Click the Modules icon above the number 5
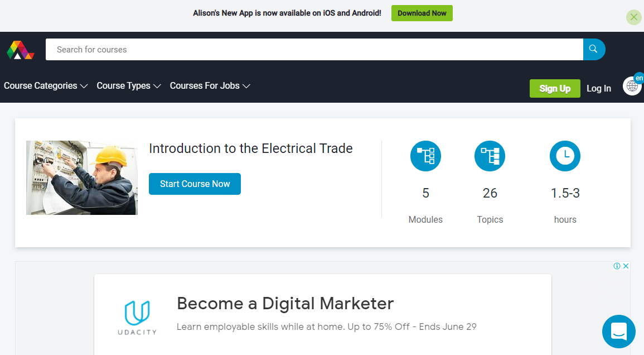 click(x=425, y=156)
